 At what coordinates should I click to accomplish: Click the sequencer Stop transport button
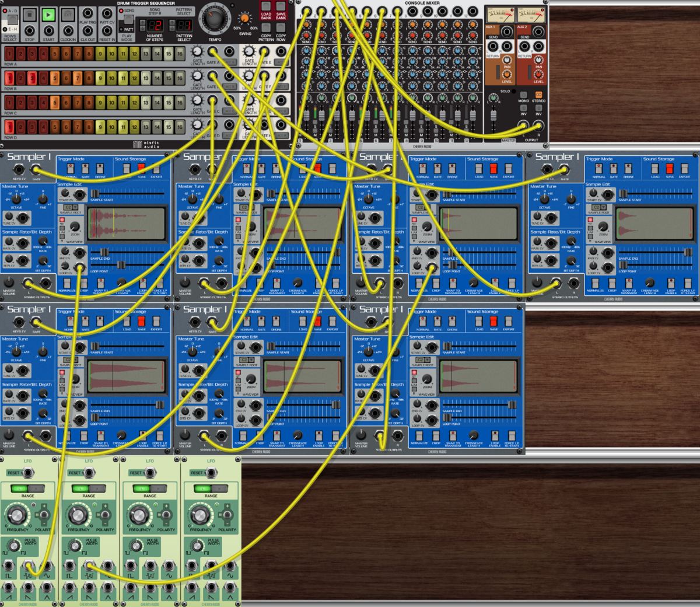tap(30, 15)
